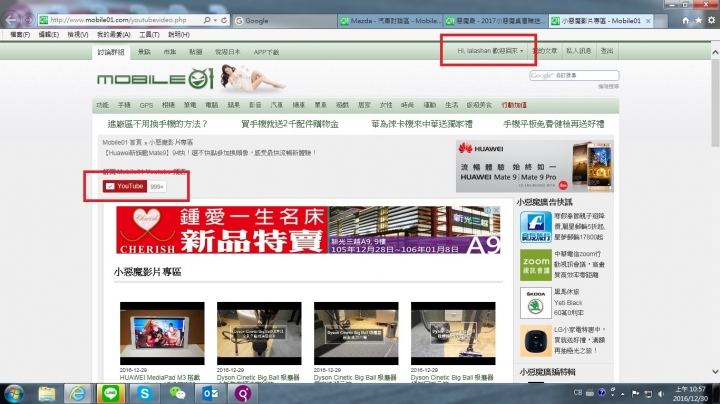Select the APP下載 site tab
The width and height of the screenshot is (720, 404).
(x=266, y=52)
